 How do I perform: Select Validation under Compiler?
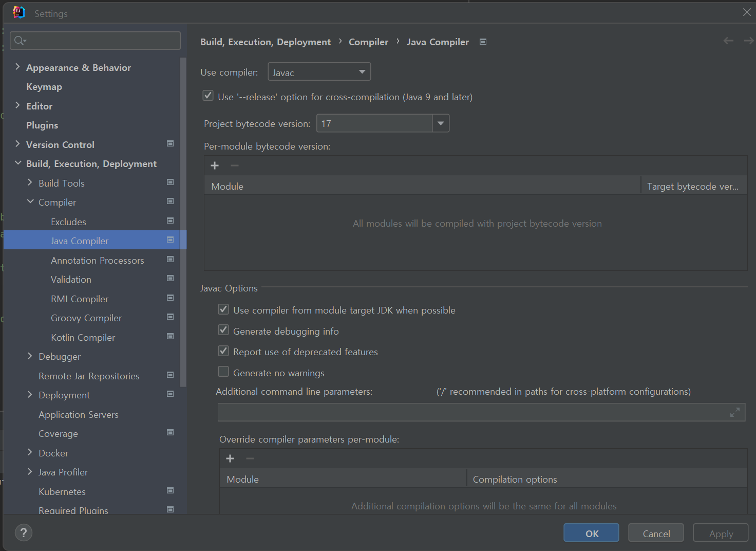coord(71,279)
